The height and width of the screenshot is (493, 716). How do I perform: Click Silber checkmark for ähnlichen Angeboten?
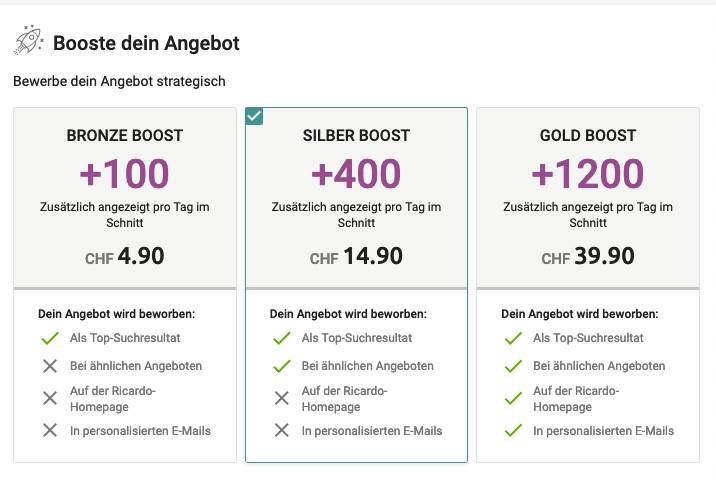tap(282, 366)
